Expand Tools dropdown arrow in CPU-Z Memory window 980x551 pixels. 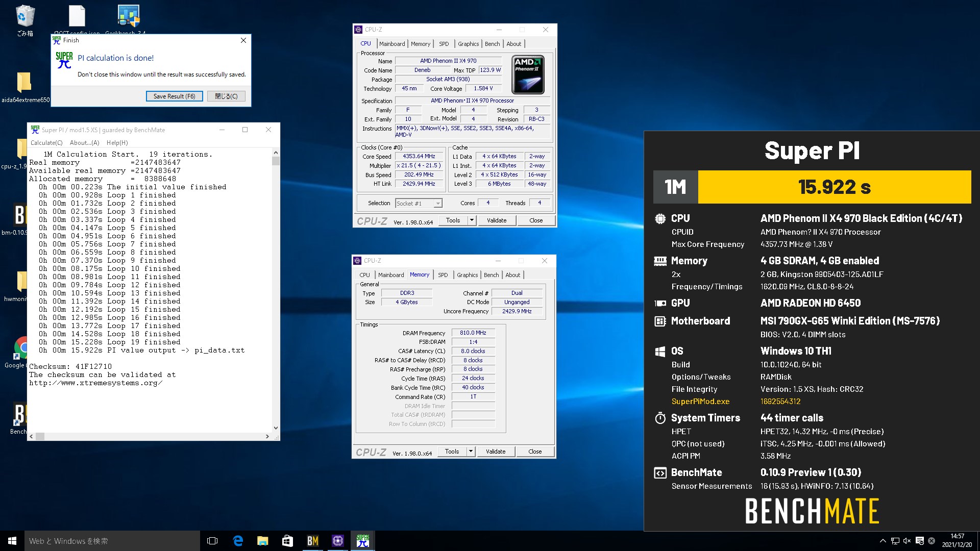471,452
